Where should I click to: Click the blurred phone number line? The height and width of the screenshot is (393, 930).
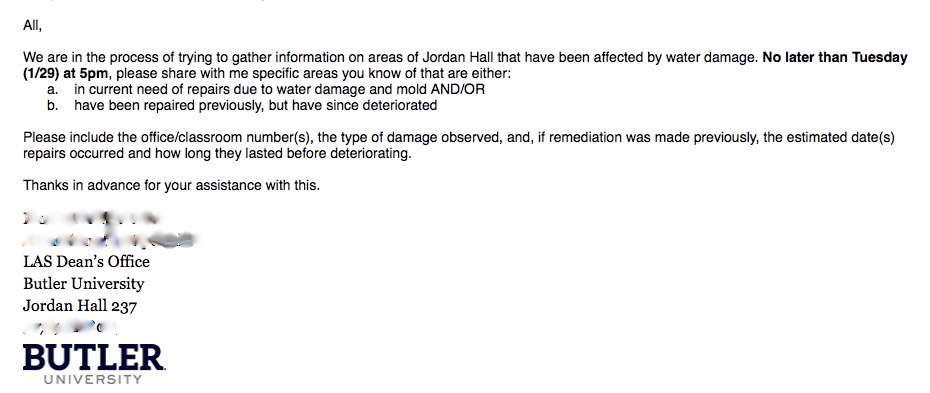tap(70, 327)
